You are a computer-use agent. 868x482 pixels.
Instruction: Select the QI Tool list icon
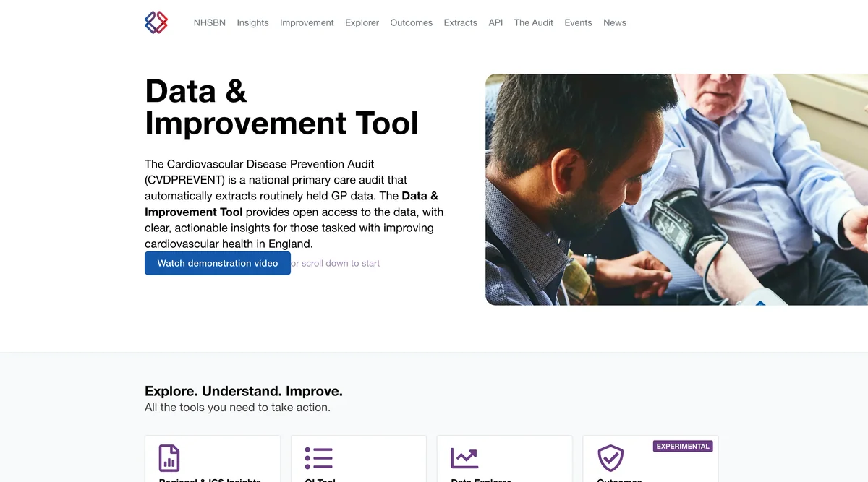(x=318, y=458)
